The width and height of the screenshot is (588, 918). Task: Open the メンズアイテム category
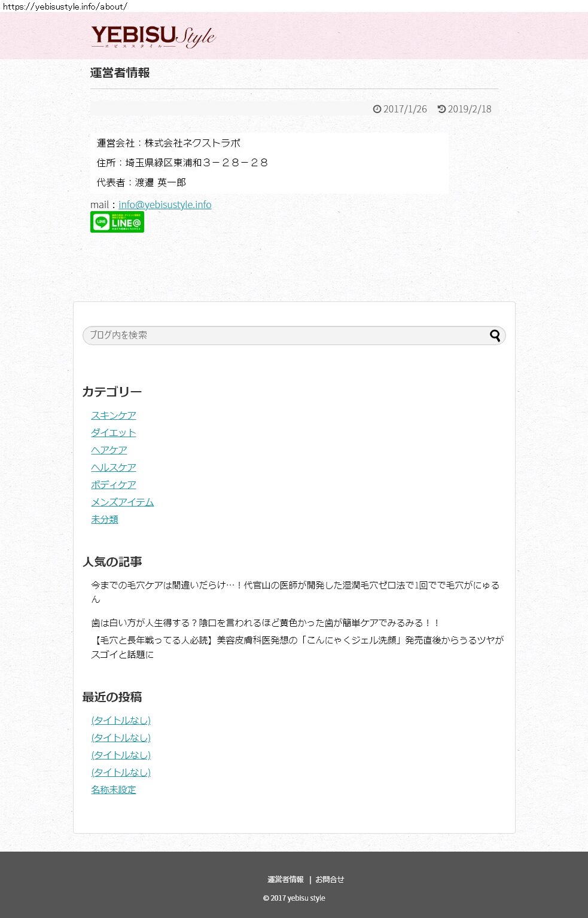(x=123, y=502)
